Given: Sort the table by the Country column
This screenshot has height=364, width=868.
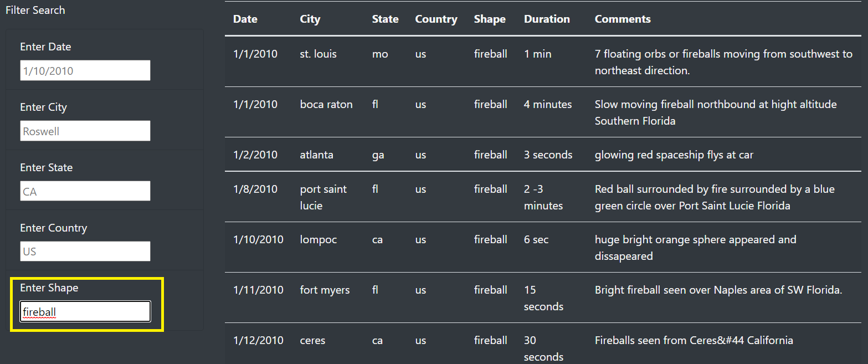Looking at the screenshot, I should click(x=436, y=18).
